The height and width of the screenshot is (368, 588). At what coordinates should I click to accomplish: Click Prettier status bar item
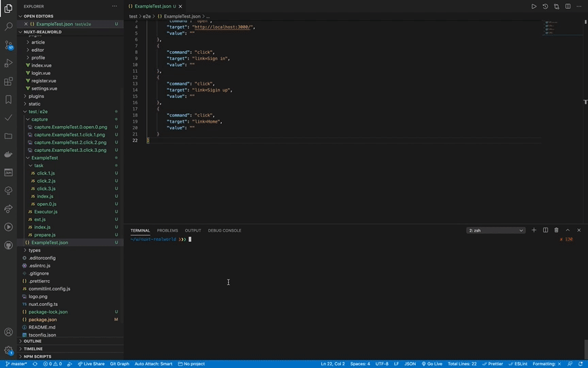pos(492,364)
